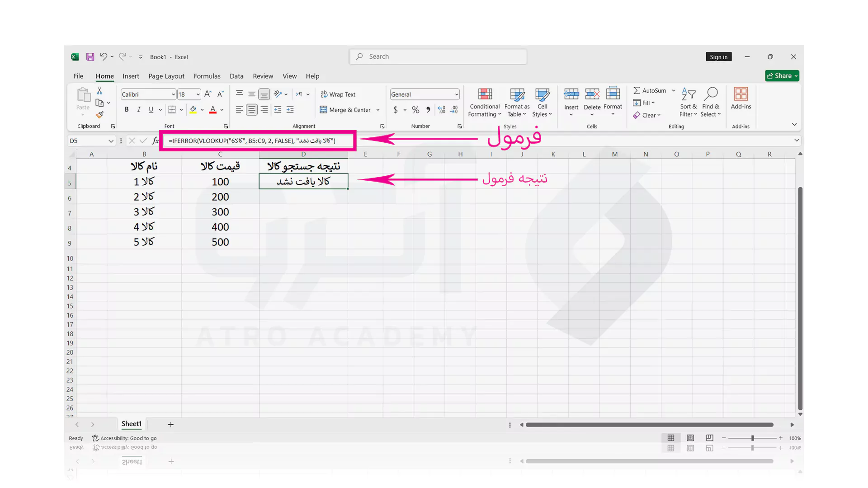Open Conditional Formatting
The height and width of the screenshot is (488, 868).
[485, 103]
